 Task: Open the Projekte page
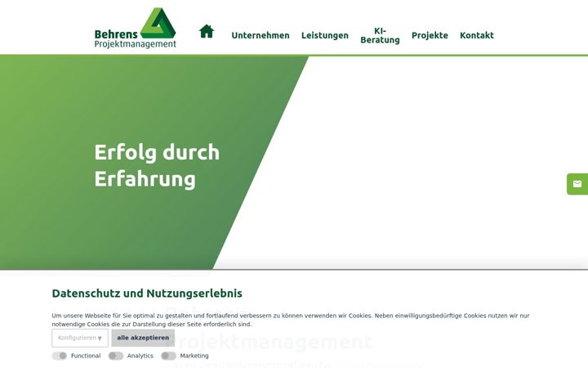tap(430, 35)
